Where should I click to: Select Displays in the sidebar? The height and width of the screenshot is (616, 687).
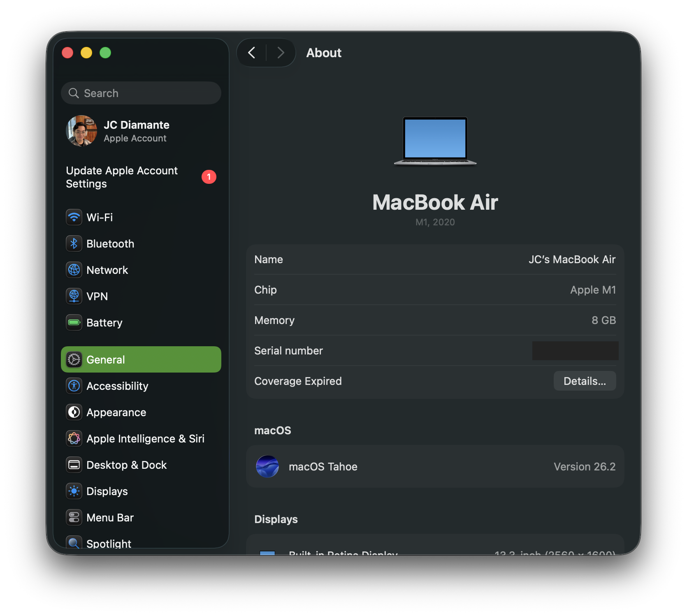[107, 491]
